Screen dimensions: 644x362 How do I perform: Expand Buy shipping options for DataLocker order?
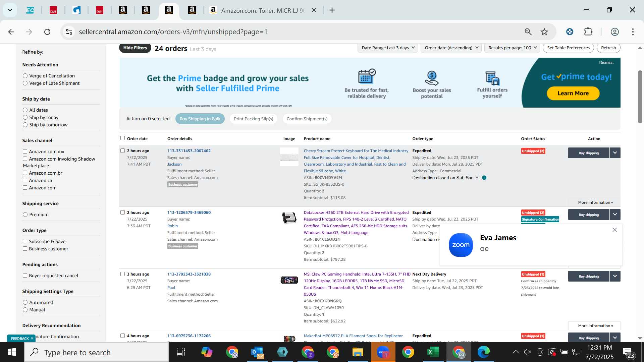615,215
